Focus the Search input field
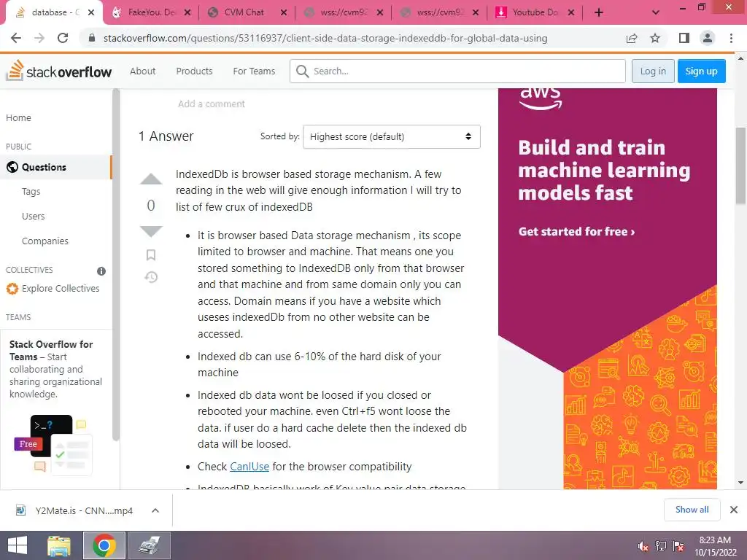Viewport: 747px width, 560px height. [x=457, y=71]
